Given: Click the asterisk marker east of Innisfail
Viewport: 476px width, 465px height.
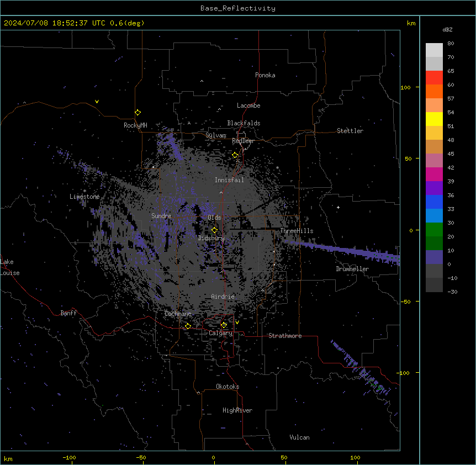Looking at the screenshot, I should (277, 167).
